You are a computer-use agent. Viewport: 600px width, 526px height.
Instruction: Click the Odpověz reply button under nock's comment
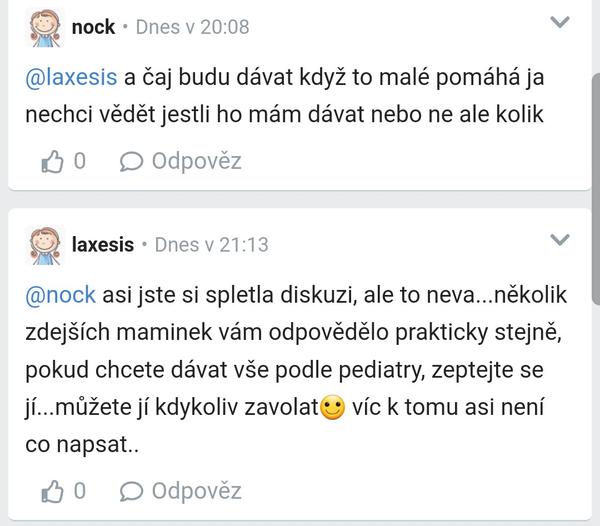pyautogui.click(x=196, y=160)
